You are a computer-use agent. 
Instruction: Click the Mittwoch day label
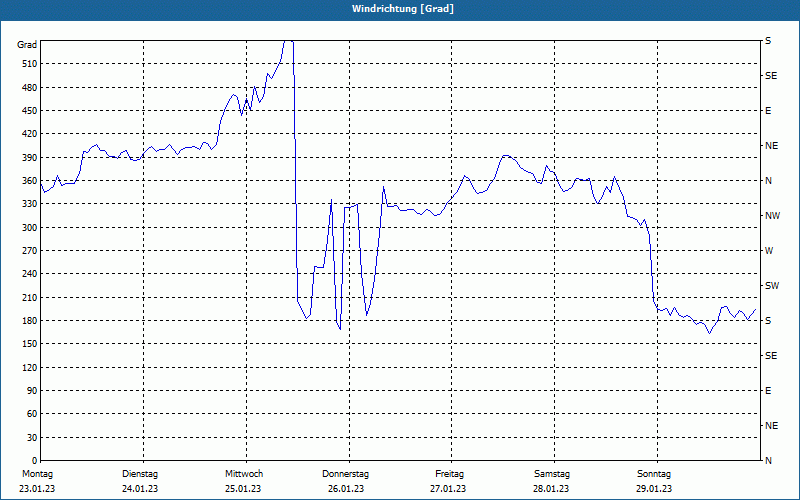(244, 474)
